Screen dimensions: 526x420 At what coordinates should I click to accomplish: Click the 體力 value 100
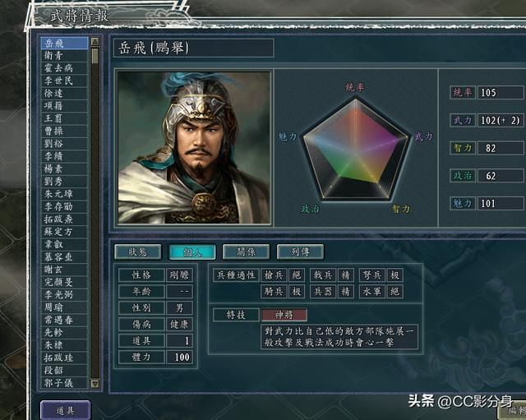pos(179,358)
